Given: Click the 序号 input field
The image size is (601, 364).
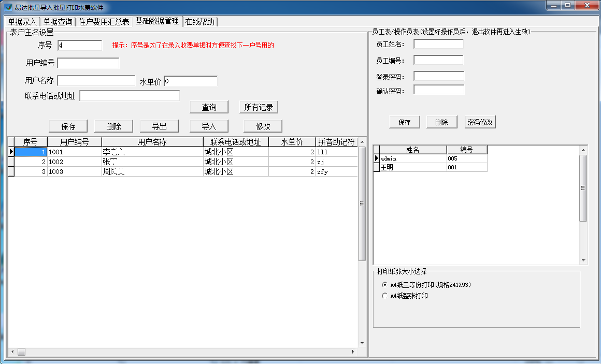Looking at the screenshot, I should 80,45.
